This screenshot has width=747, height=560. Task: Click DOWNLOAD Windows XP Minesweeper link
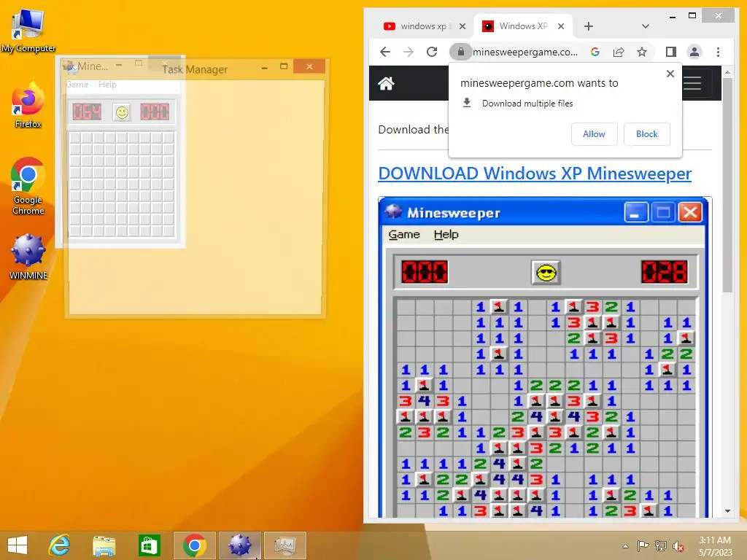(535, 174)
